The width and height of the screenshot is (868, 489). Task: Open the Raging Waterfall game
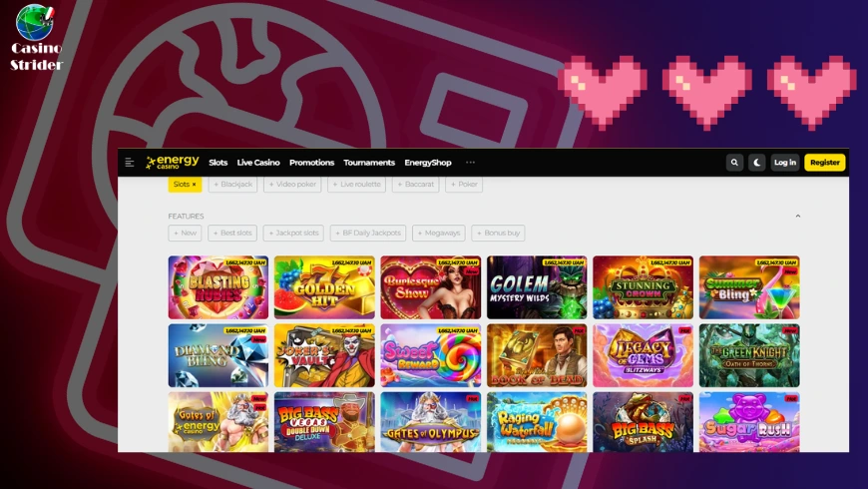click(537, 422)
